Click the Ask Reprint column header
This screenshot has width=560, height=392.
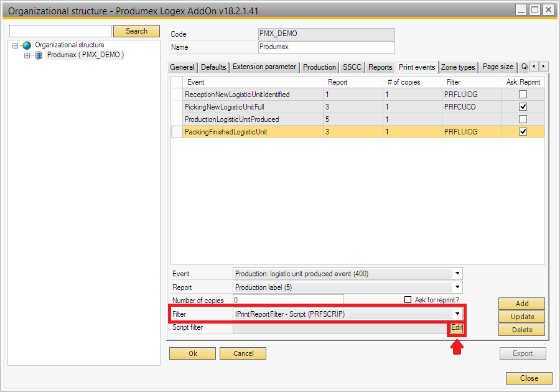click(x=523, y=82)
